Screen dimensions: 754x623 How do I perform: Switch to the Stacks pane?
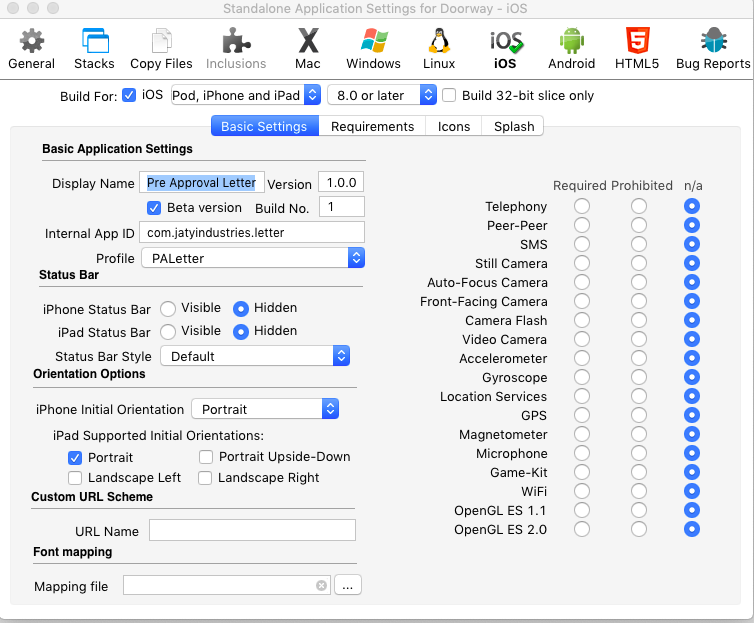[x=94, y=49]
